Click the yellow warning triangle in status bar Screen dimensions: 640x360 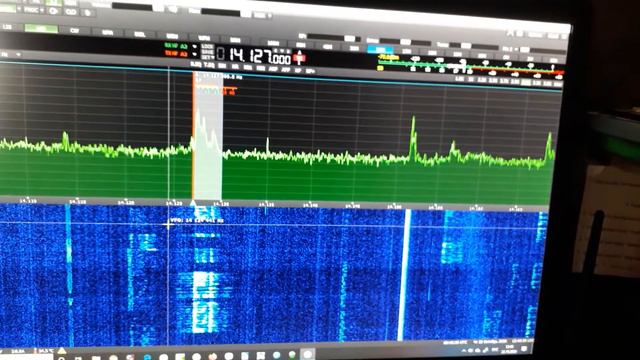(x=62, y=350)
